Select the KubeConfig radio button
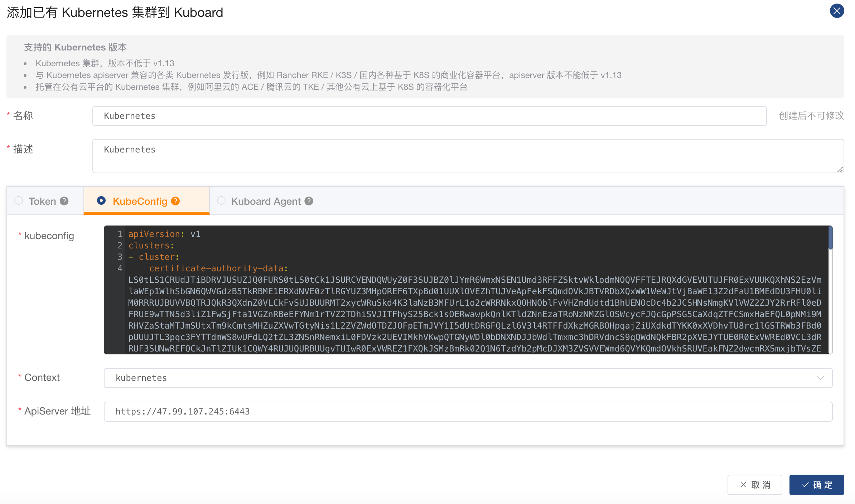This screenshot has height=504, width=855. click(101, 201)
